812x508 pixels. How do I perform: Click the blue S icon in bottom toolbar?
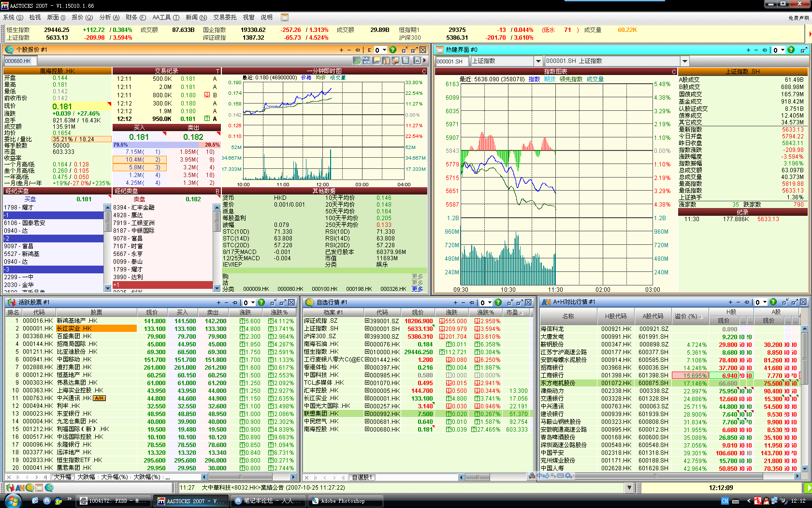coord(49,488)
